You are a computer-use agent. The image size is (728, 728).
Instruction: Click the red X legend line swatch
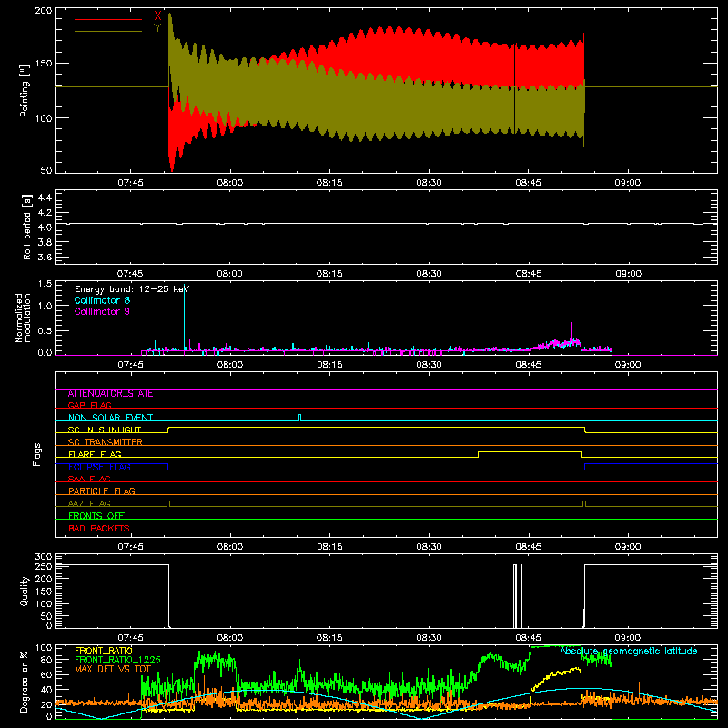[108, 19]
